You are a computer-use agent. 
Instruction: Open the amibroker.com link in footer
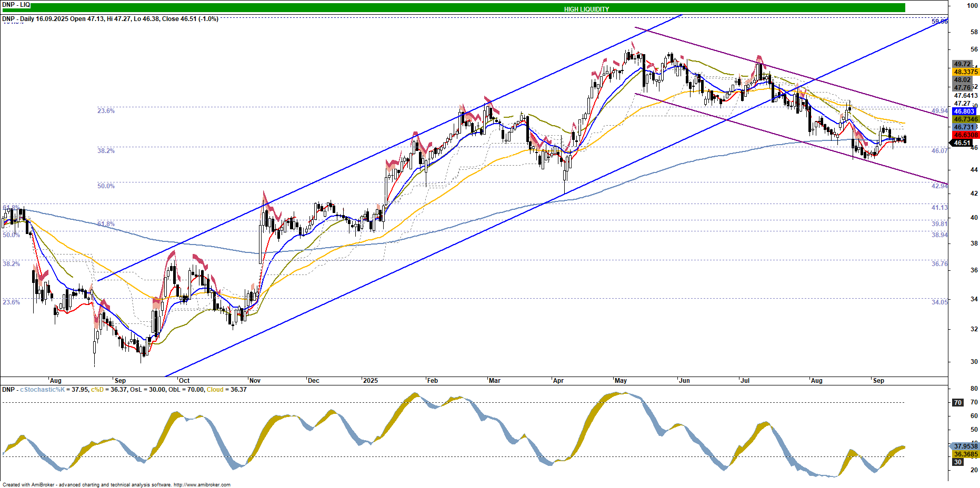pos(202,485)
